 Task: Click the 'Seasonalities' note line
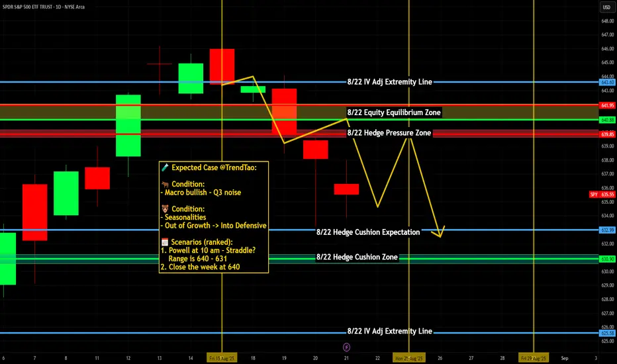click(185, 217)
